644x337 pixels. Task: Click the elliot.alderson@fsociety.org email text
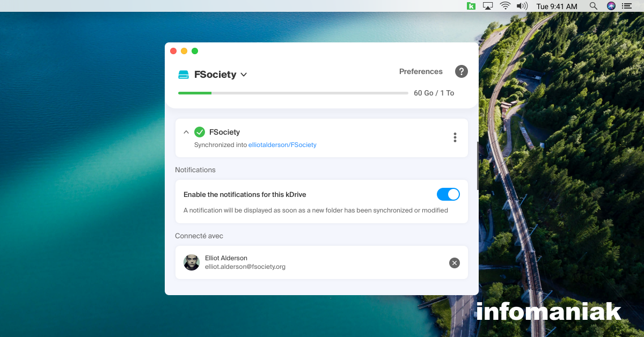[245, 267]
